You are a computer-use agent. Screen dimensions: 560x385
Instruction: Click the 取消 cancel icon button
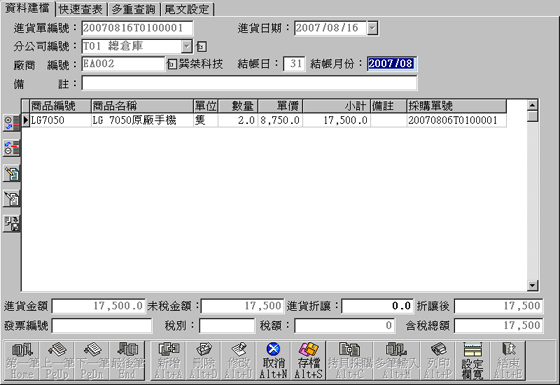[274, 360]
